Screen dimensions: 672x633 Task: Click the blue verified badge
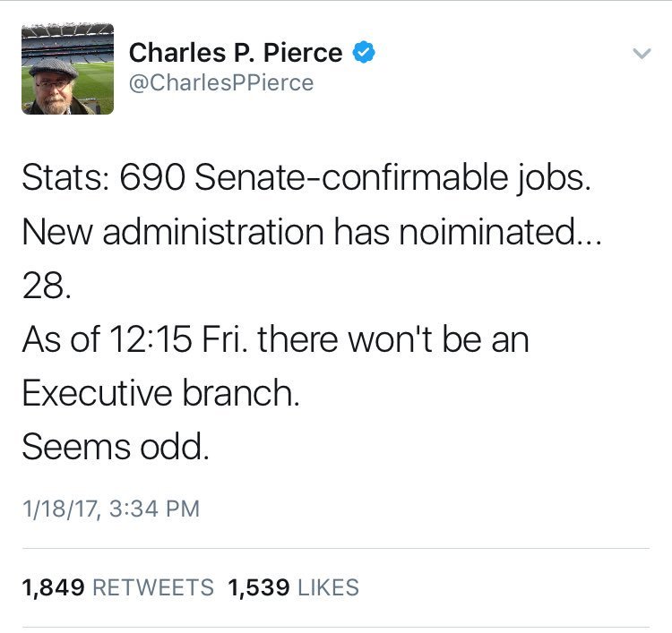coord(363,53)
